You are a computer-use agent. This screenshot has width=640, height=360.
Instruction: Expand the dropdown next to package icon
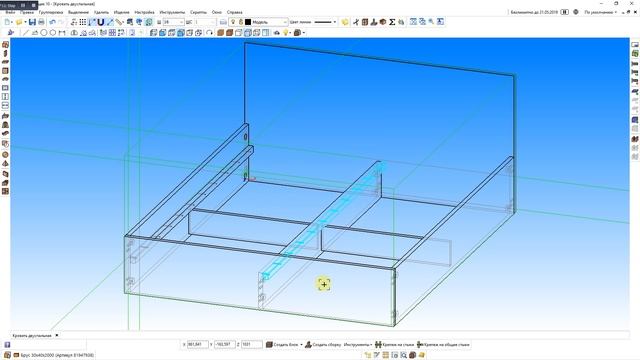tap(304, 33)
